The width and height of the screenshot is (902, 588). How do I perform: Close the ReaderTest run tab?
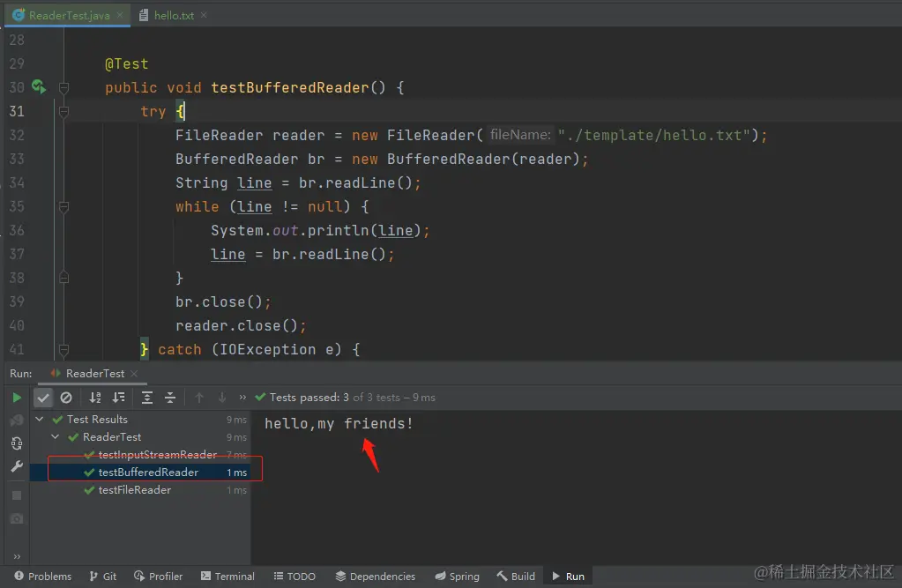click(134, 374)
